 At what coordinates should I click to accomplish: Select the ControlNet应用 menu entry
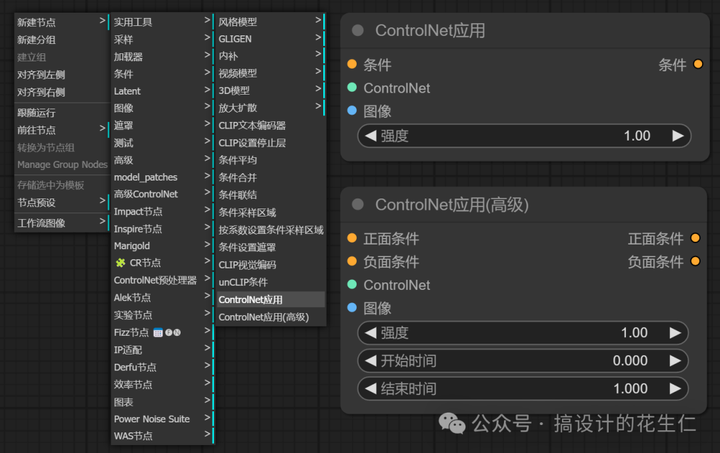[x=270, y=300]
